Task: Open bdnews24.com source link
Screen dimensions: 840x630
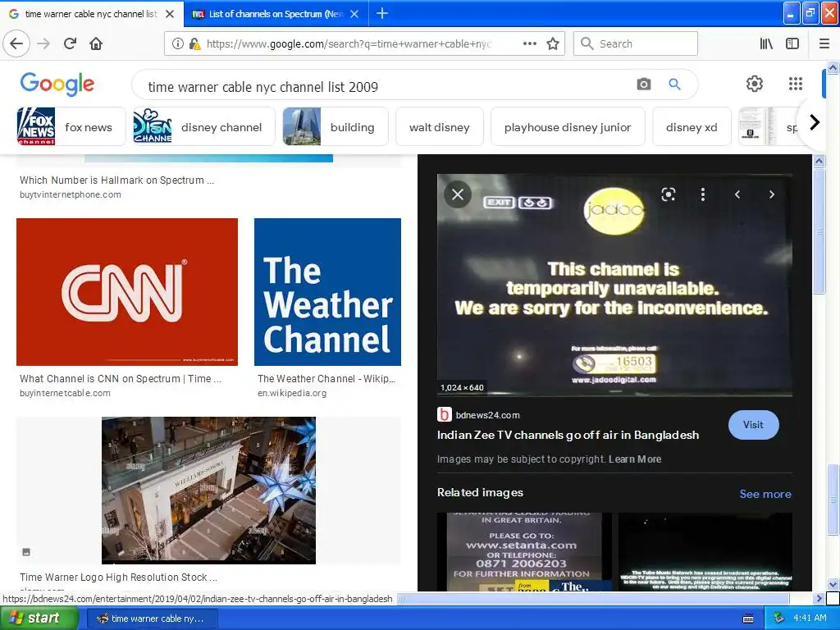Action: pyautogui.click(x=487, y=414)
